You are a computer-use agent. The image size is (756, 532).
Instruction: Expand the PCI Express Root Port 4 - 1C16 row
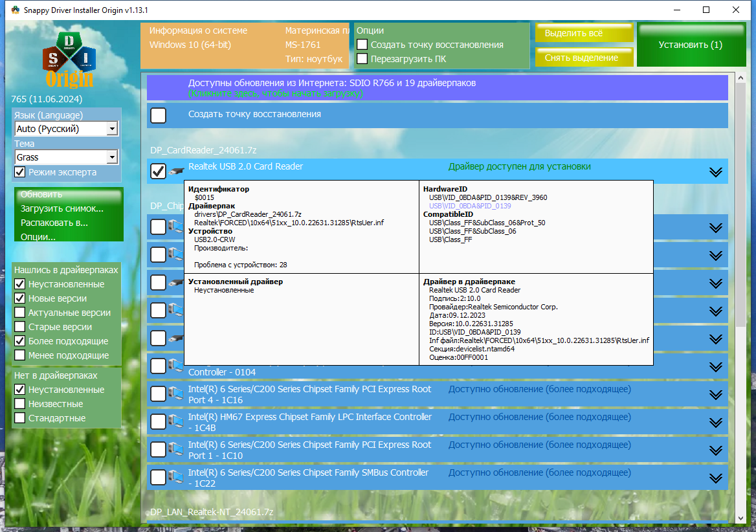click(x=715, y=395)
